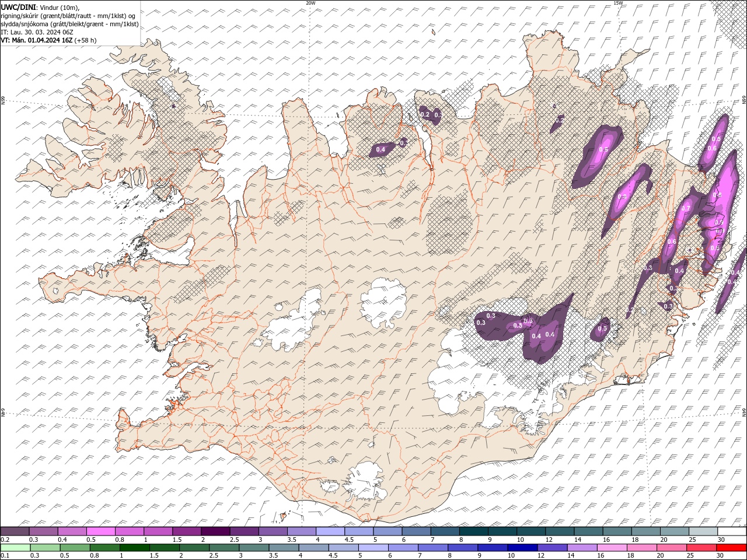Click the 'slydda/snjókoma (grátt/bleikt/grænt' description line

(69, 24)
